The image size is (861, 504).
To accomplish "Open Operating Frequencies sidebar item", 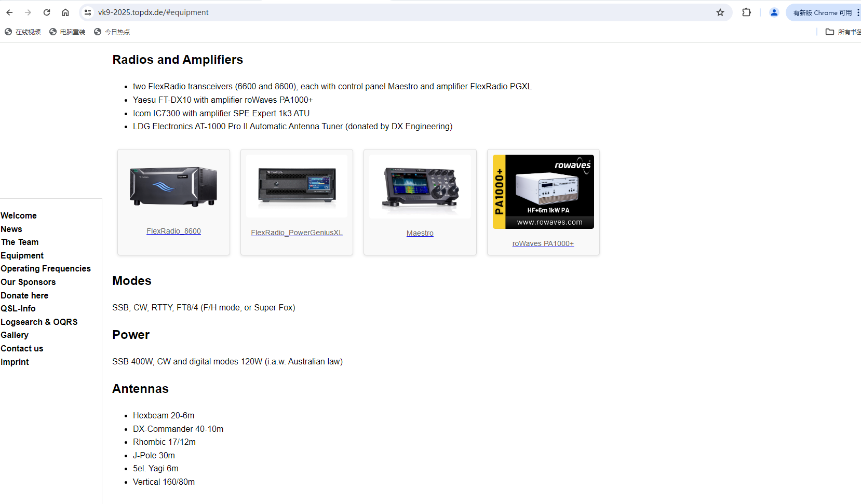I will click(46, 268).
